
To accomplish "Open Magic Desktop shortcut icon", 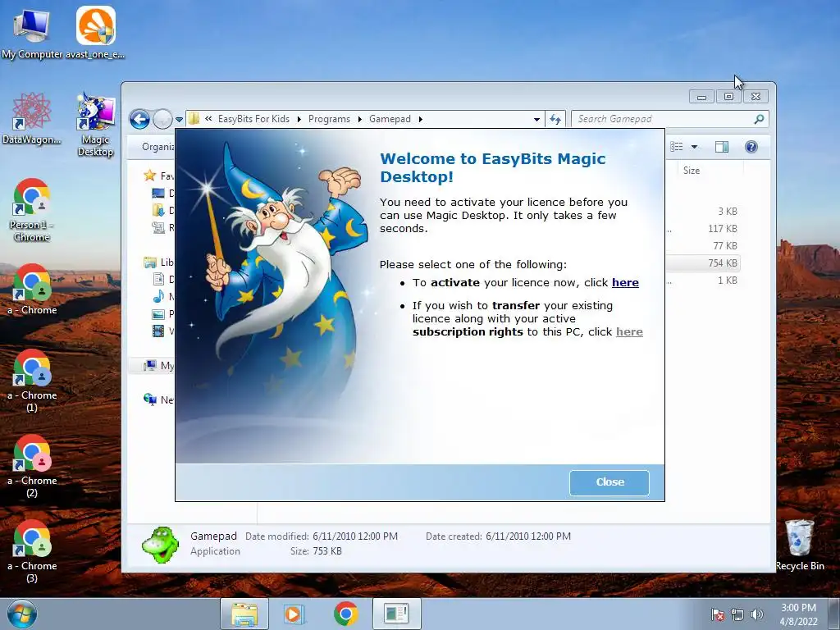I will point(95,125).
